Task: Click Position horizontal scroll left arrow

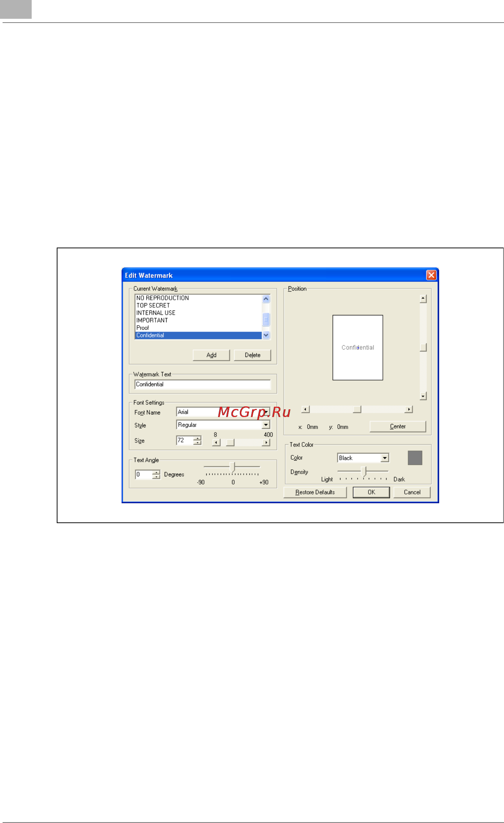Action: coord(305,409)
